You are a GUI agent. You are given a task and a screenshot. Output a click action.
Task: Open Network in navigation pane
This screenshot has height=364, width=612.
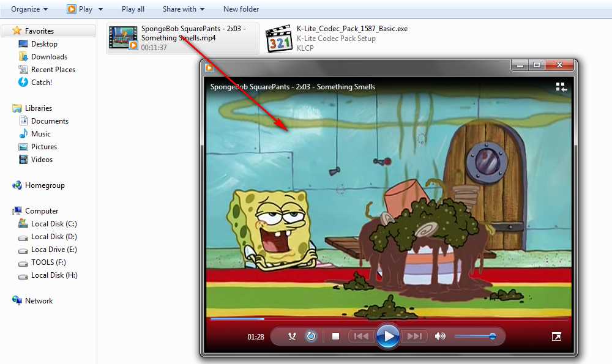click(39, 301)
